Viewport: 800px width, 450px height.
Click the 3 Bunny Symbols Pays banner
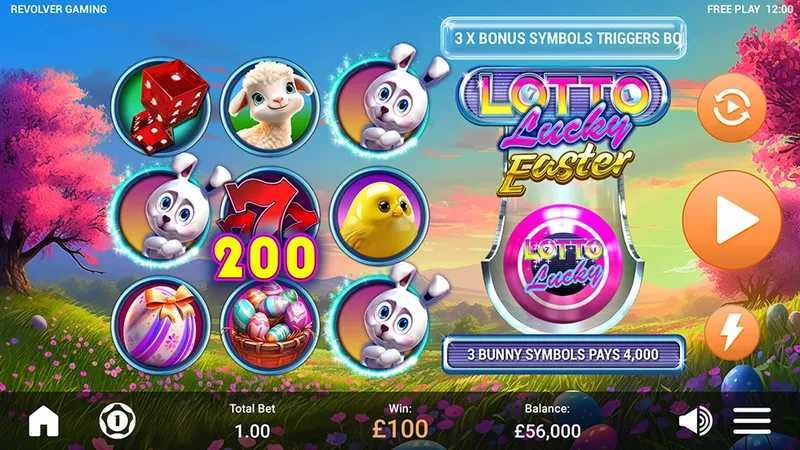tap(563, 355)
